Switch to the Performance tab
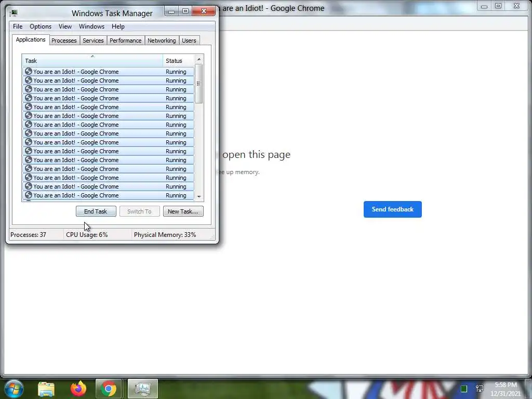The width and height of the screenshot is (532, 399). (126, 41)
